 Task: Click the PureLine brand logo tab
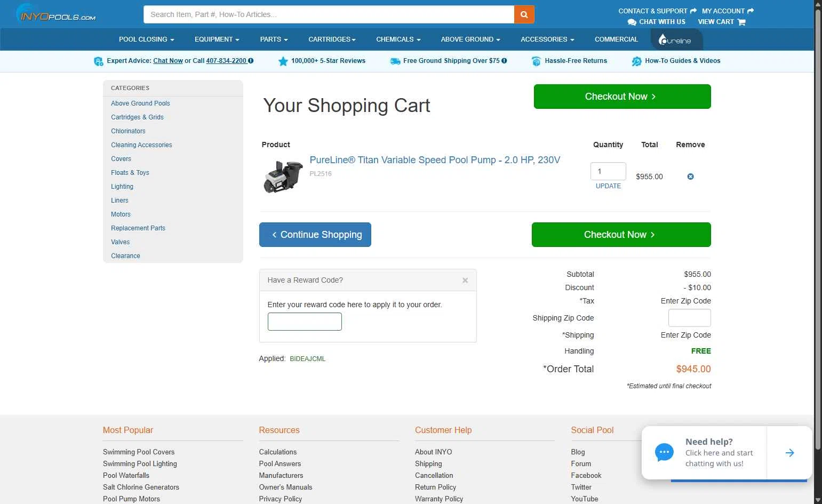click(x=676, y=39)
